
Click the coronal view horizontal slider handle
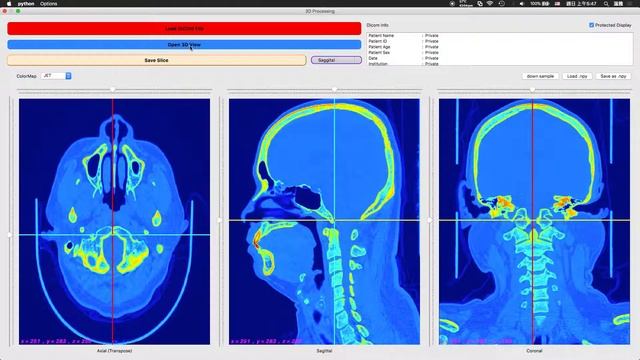coord(532,89)
